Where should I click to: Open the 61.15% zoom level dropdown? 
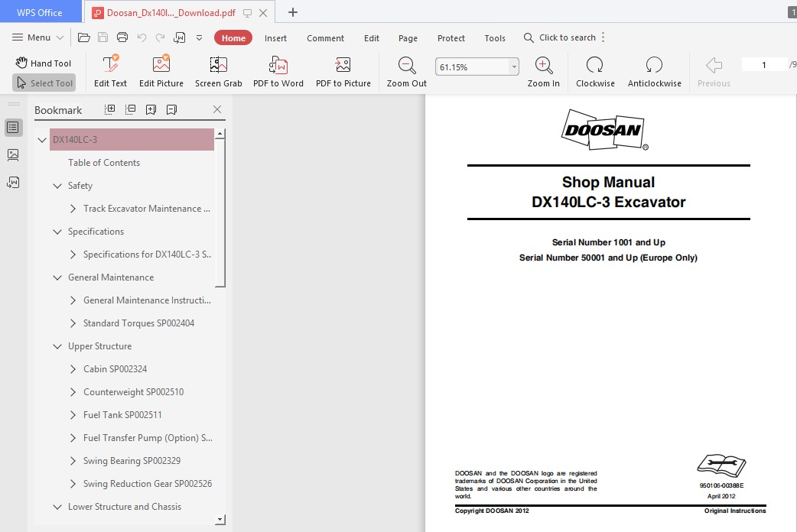514,66
